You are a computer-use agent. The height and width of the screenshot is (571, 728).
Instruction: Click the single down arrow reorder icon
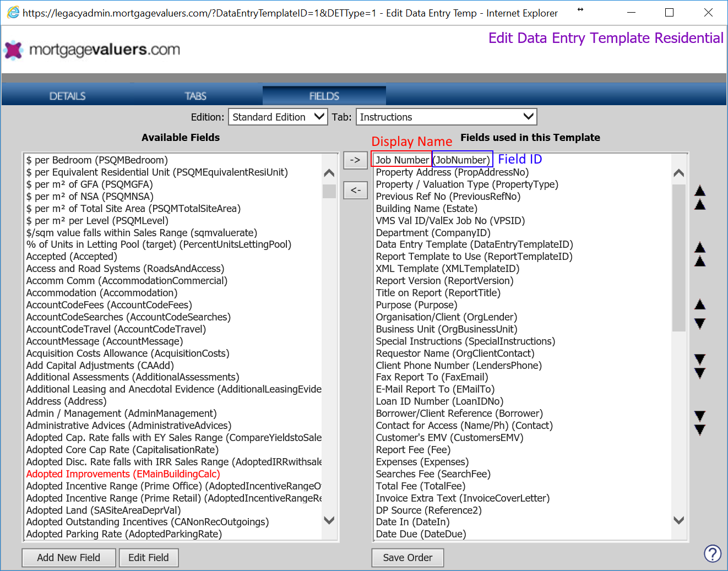point(700,324)
